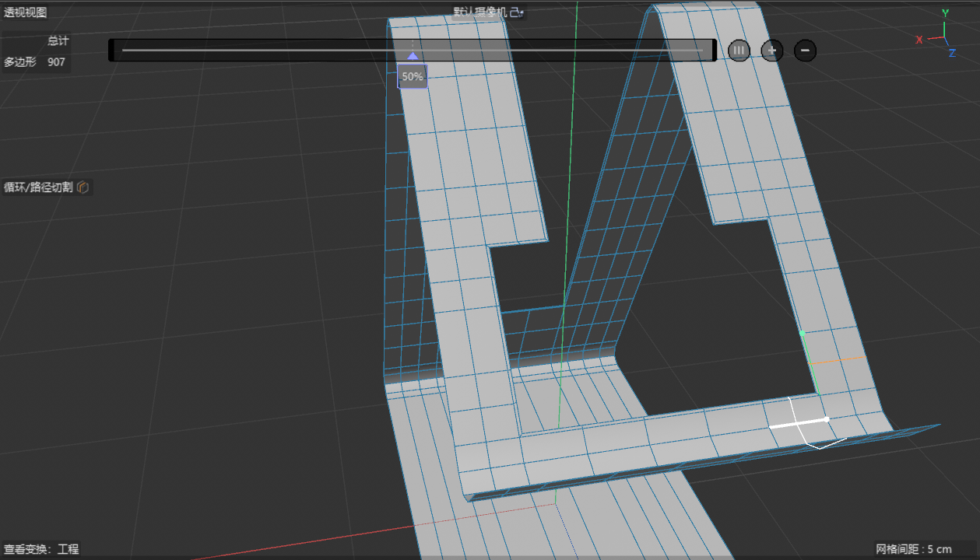Click the left end cap of the cut slider
This screenshot has height=560, width=980.
[112, 51]
